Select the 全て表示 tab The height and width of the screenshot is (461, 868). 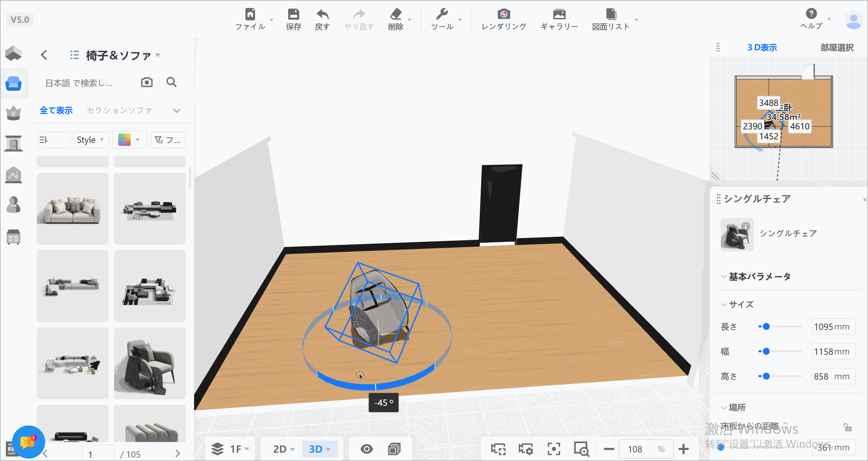point(56,110)
